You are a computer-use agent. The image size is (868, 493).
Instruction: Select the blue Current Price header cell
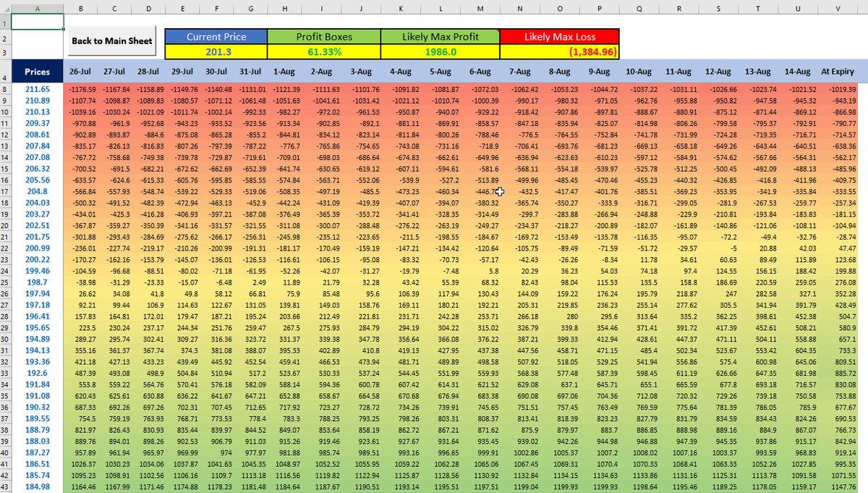tap(216, 36)
